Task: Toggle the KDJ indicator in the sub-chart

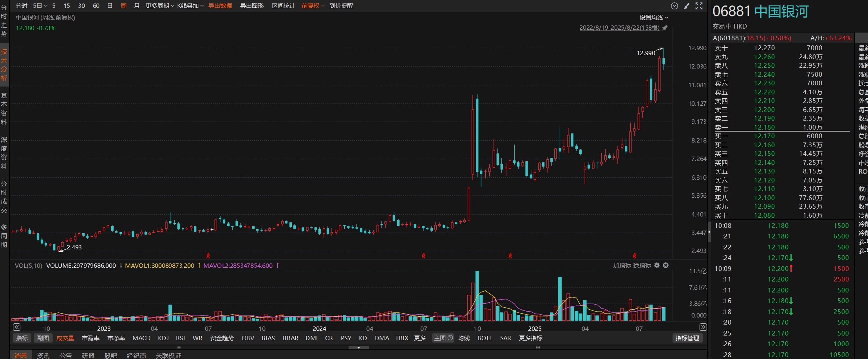Action: 163,338
